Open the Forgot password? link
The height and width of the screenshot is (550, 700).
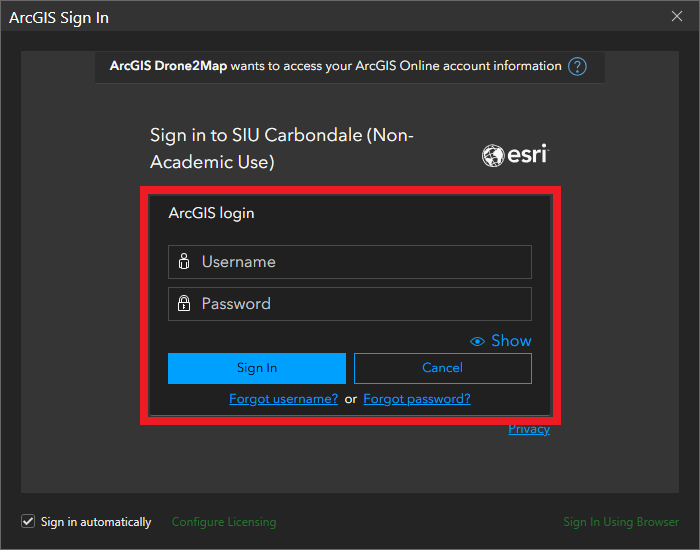(416, 399)
